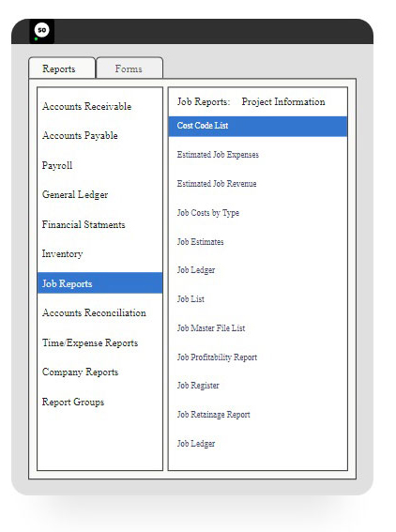This screenshot has height=532, width=396.
Task: Open Estimated Job Revenue report
Action: [217, 184]
